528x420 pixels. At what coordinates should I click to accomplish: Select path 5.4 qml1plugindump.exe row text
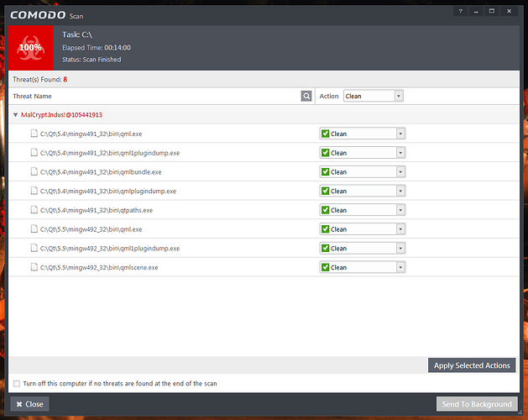tap(110, 153)
